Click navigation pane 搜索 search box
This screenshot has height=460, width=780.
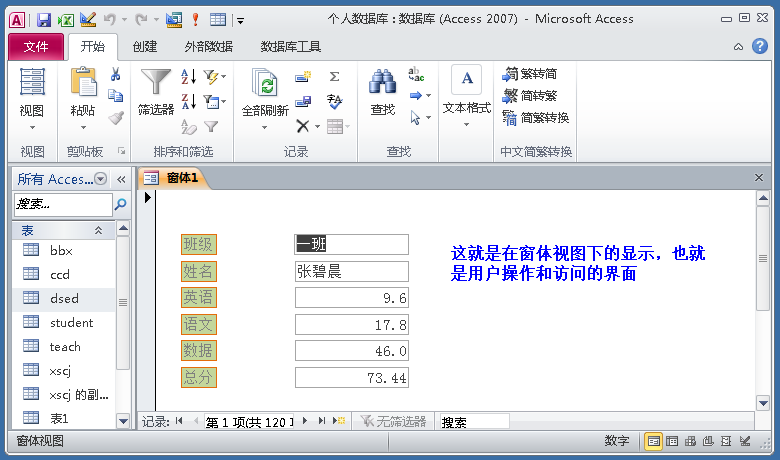pos(63,204)
